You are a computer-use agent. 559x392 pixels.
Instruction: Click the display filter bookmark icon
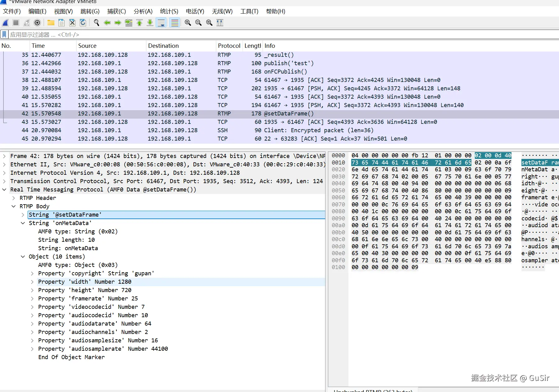pos(4,34)
